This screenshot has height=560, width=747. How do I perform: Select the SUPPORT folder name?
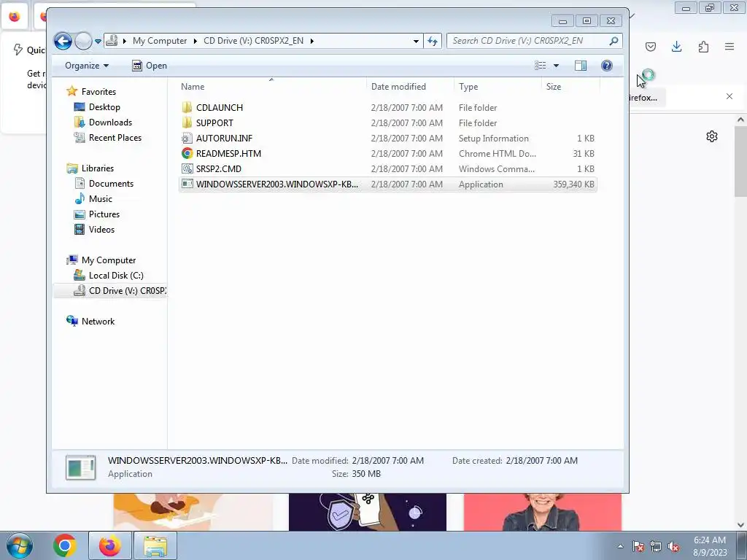point(215,122)
